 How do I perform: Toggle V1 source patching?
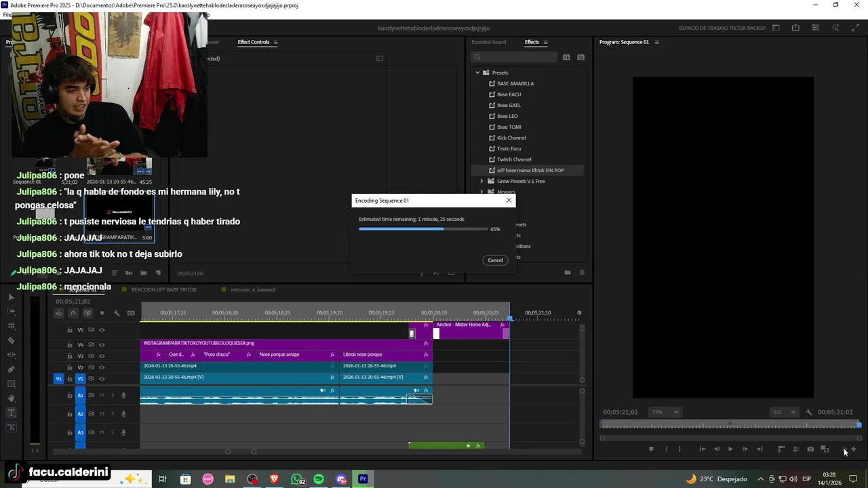58,379
